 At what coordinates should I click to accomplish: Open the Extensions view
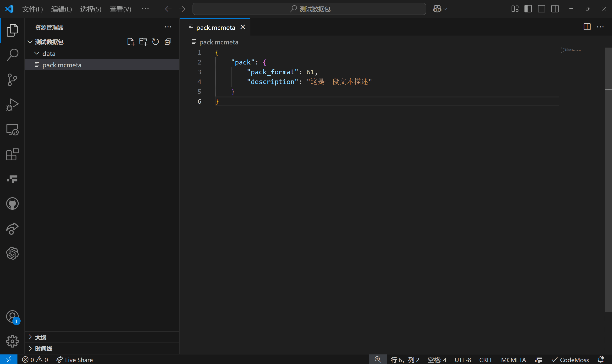[12, 154]
